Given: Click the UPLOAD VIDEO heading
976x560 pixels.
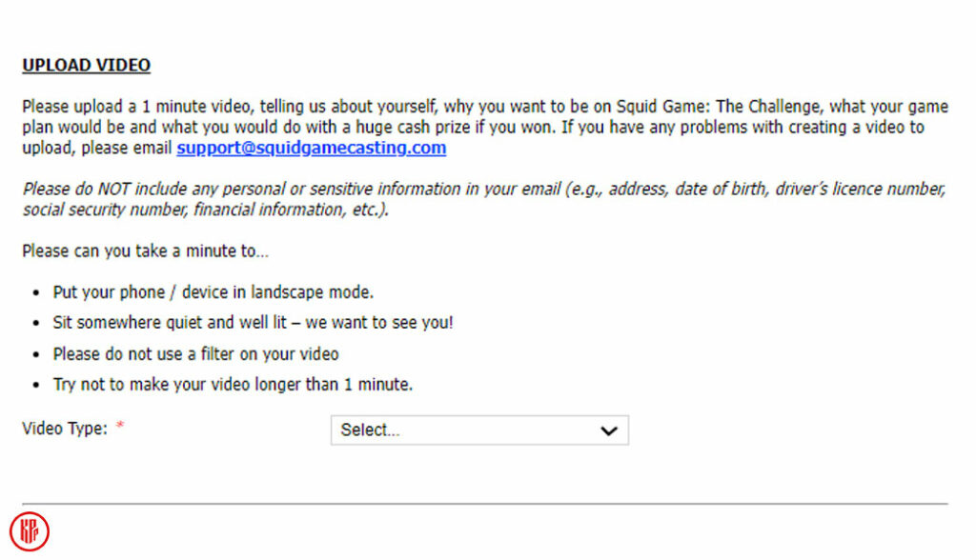Looking at the screenshot, I should pos(86,66).
